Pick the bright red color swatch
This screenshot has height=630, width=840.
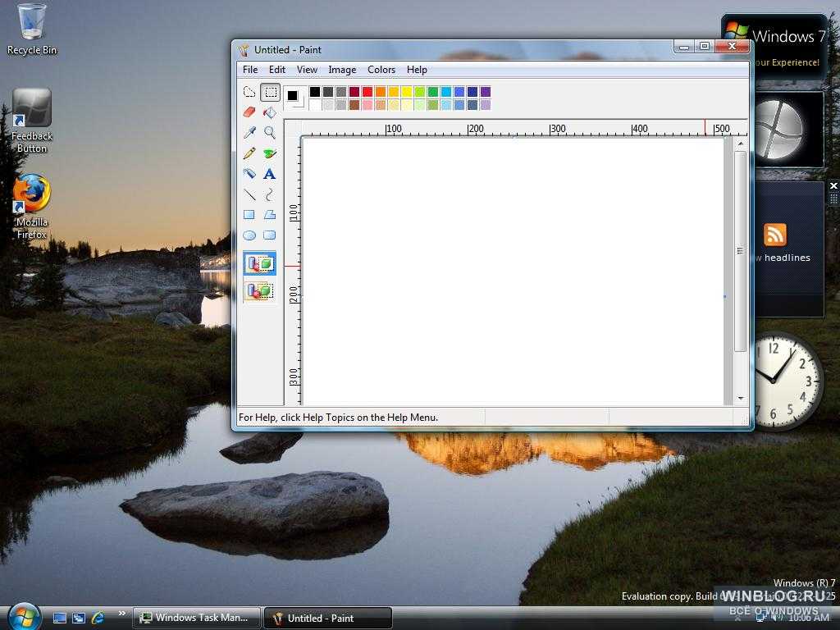(x=367, y=92)
